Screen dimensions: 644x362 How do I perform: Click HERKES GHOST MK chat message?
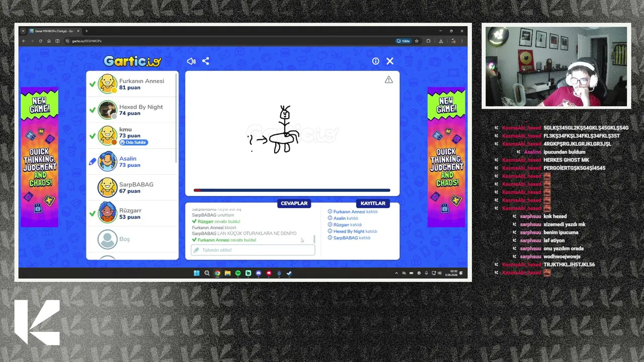tap(566, 160)
